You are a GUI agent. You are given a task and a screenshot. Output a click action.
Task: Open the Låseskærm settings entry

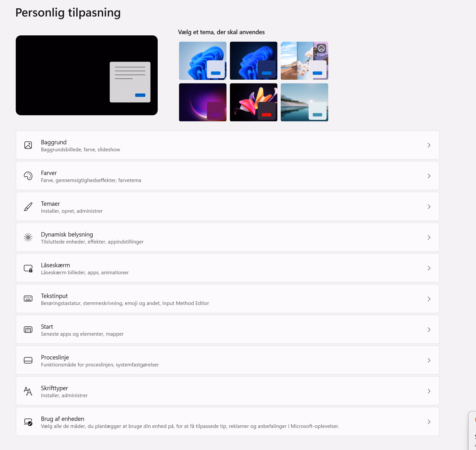pos(55,265)
